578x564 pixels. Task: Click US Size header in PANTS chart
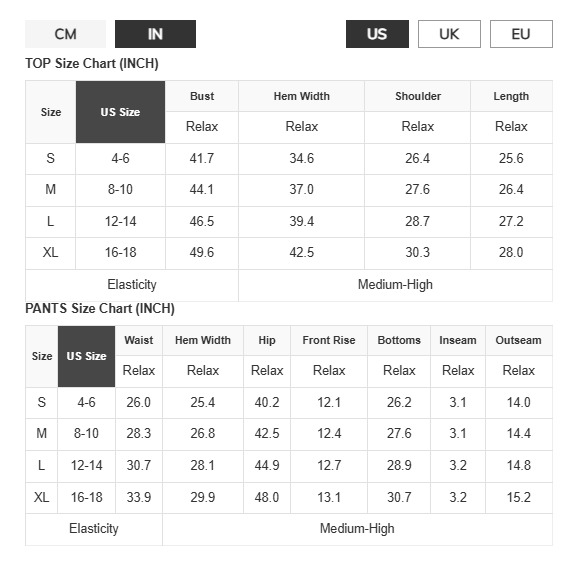coord(86,356)
